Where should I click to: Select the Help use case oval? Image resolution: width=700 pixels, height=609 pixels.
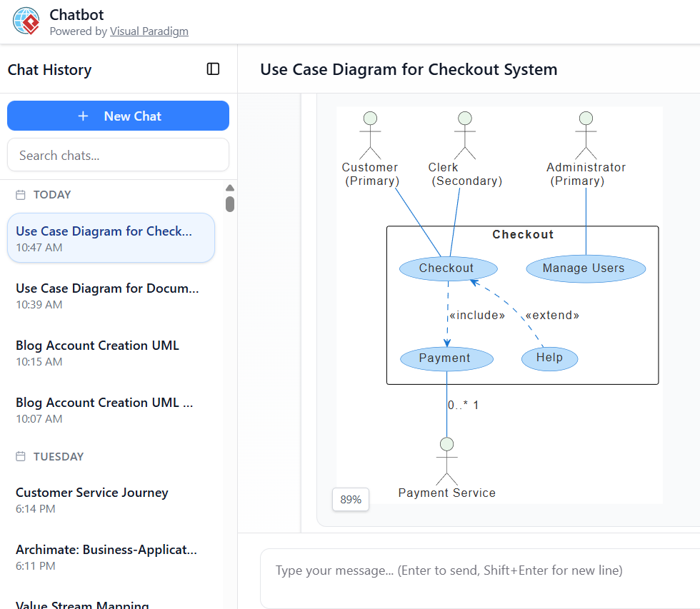pos(549,358)
